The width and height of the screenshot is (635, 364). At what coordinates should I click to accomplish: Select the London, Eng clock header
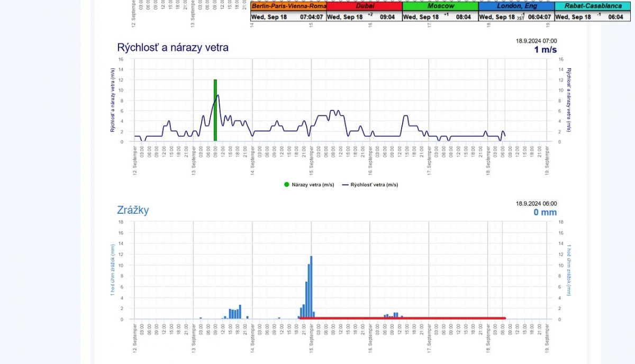[516, 6]
